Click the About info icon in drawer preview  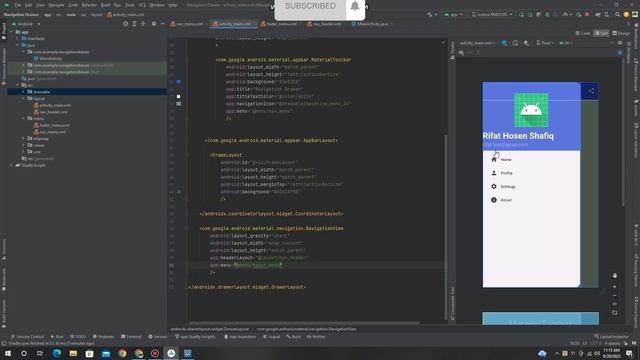[x=494, y=200]
